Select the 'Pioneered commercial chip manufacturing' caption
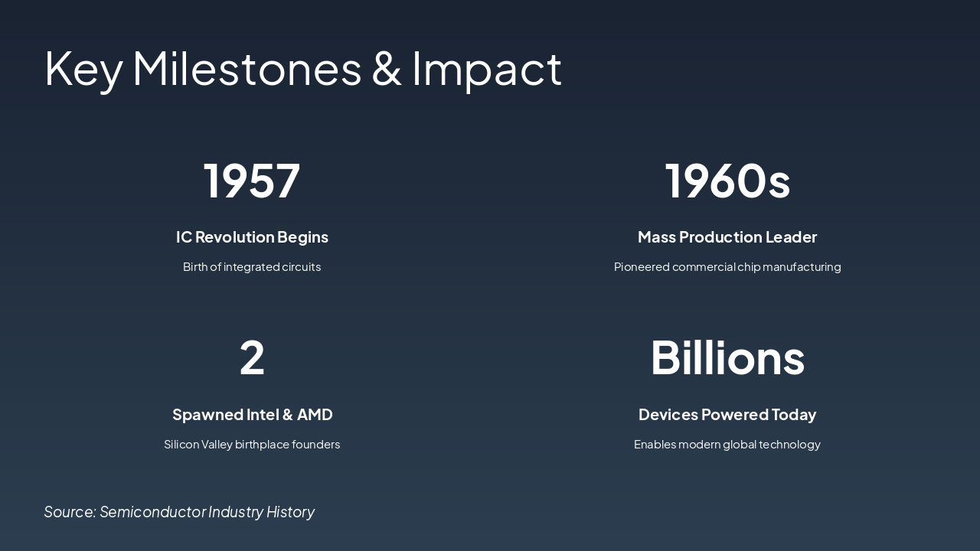 (727, 267)
